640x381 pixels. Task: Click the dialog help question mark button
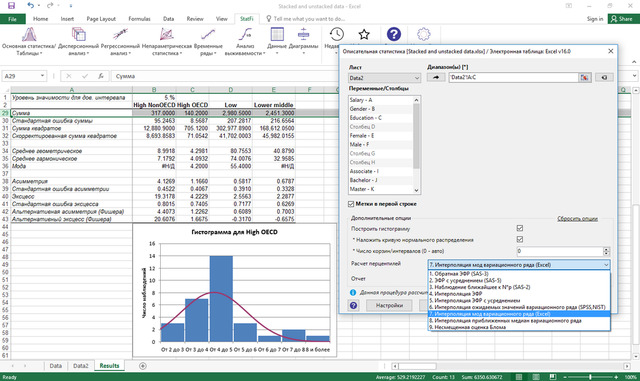click(x=353, y=305)
